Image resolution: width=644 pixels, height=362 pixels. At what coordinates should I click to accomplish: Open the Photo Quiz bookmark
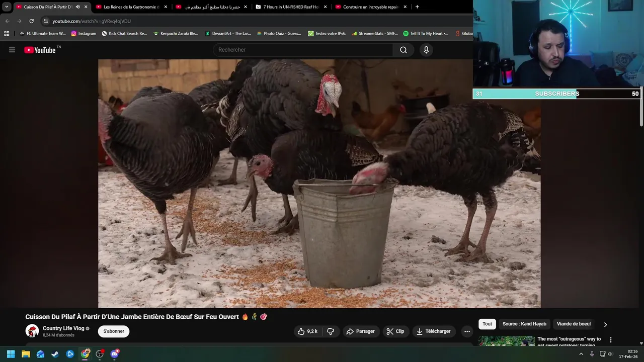pos(279,34)
